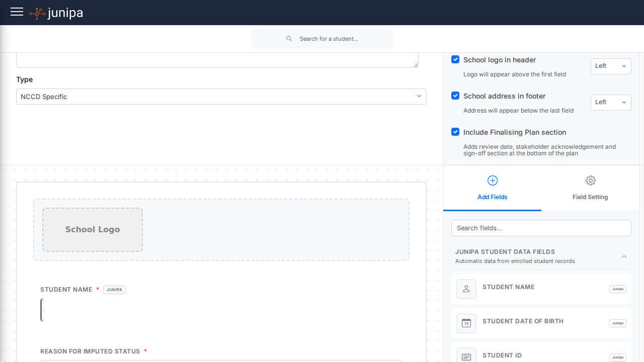The height and width of the screenshot is (362, 644).
Task: Click the Student Name person icon
Action: click(x=466, y=289)
